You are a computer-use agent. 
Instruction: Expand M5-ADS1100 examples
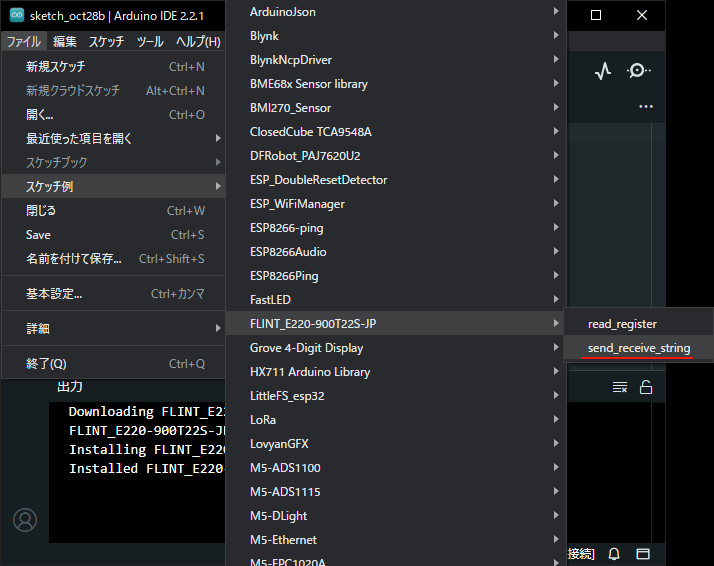[x=396, y=468]
